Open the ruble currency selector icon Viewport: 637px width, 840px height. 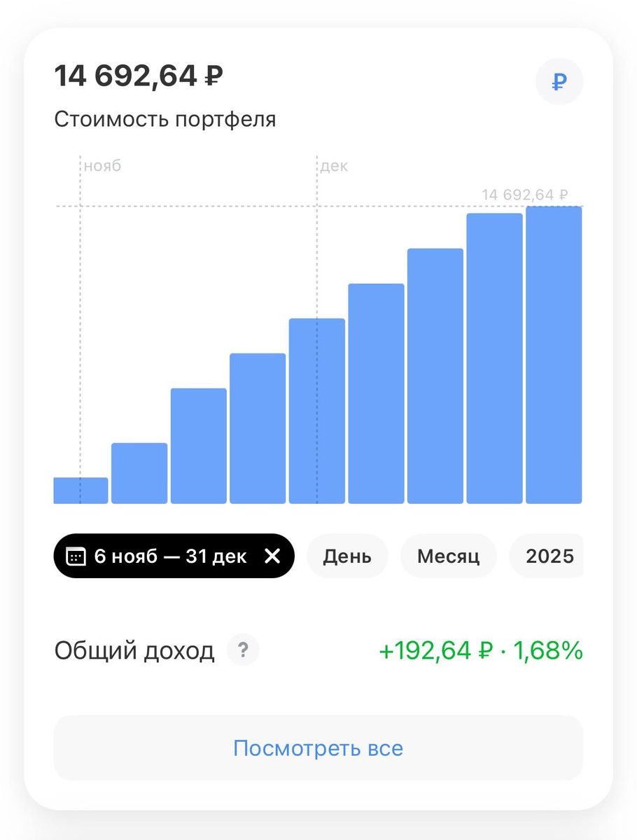pyautogui.click(x=559, y=81)
